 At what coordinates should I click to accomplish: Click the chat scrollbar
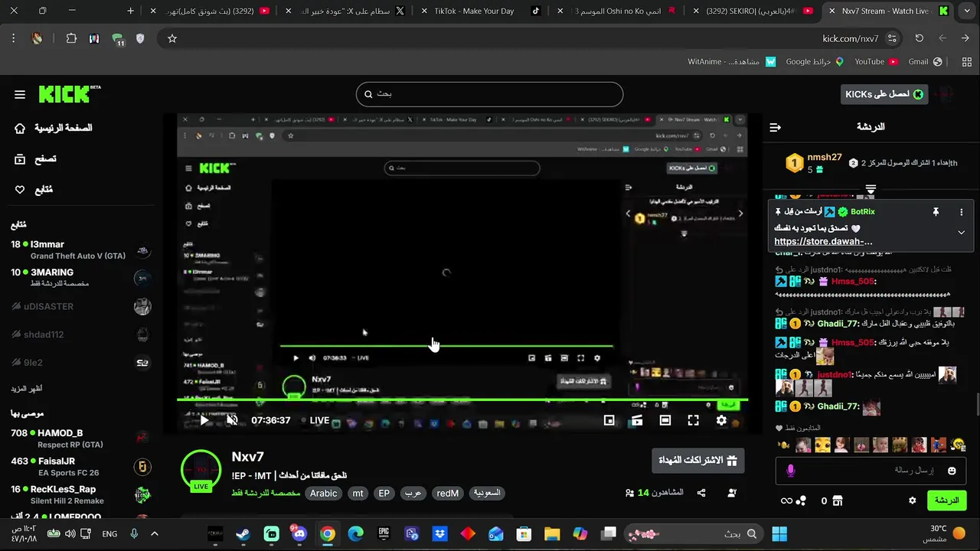pos(977,403)
